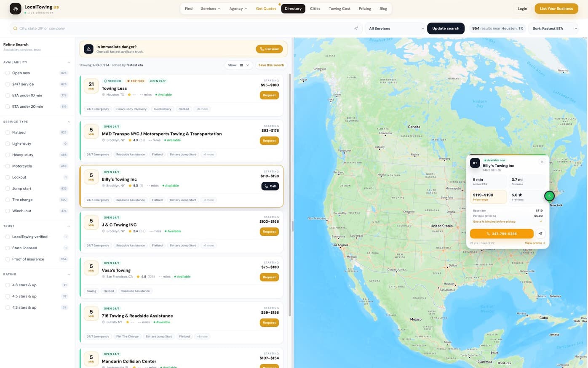
Task: Request a quote from Vasa's Towing
Action: pyautogui.click(x=269, y=277)
